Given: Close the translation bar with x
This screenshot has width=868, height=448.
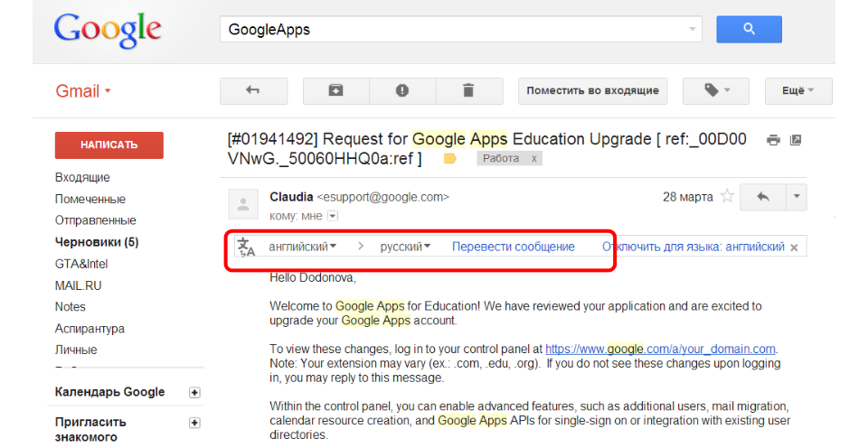Looking at the screenshot, I should (x=795, y=247).
